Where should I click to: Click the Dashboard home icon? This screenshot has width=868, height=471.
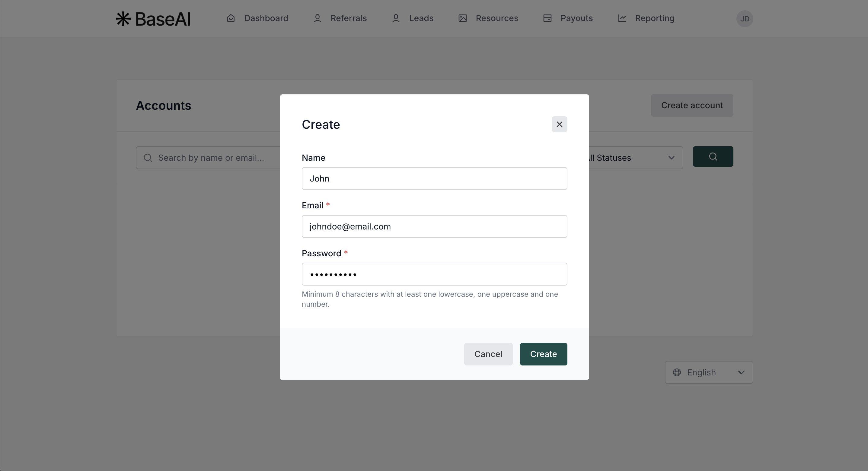click(231, 18)
